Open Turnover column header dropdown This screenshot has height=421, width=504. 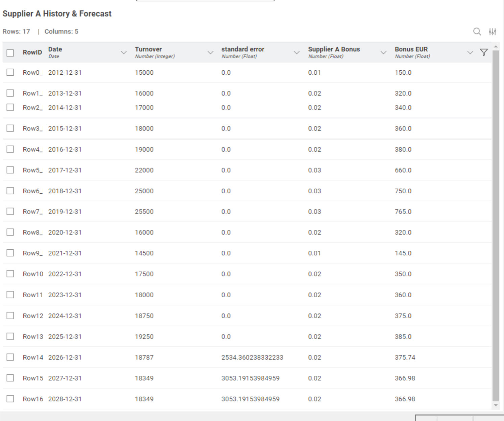coord(210,52)
